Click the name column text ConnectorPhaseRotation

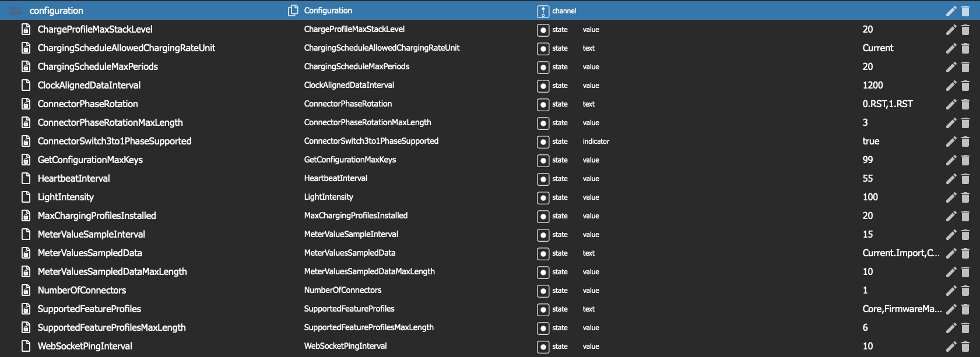[348, 104]
